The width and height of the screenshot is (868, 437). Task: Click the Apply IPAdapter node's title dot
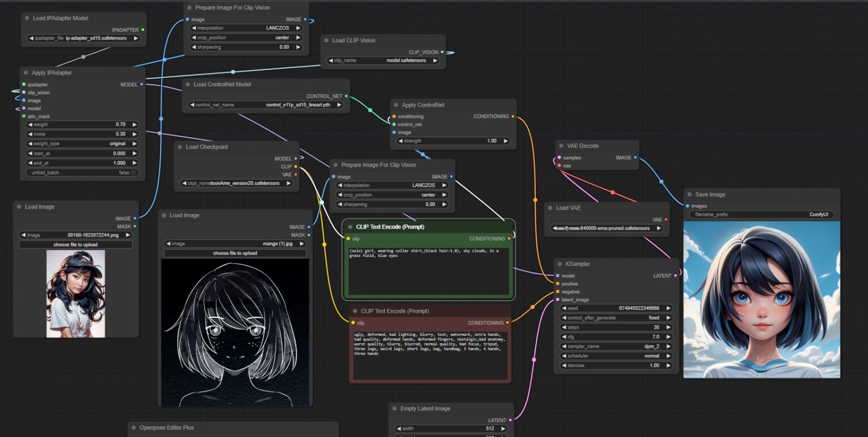[x=25, y=73]
